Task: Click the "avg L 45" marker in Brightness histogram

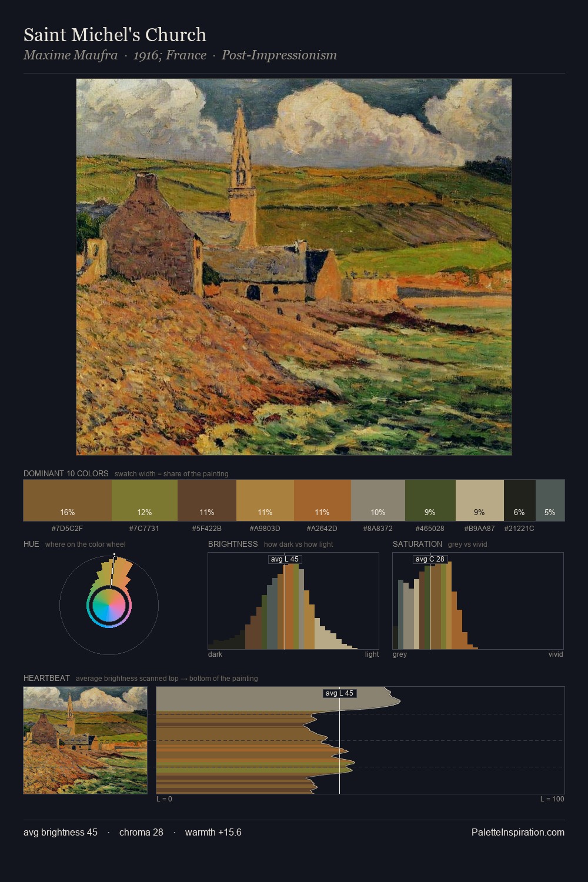Action: (x=285, y=559)
